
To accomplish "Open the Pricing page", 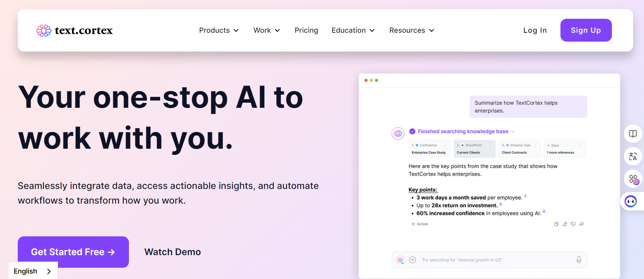I will (x=306, y=30).
